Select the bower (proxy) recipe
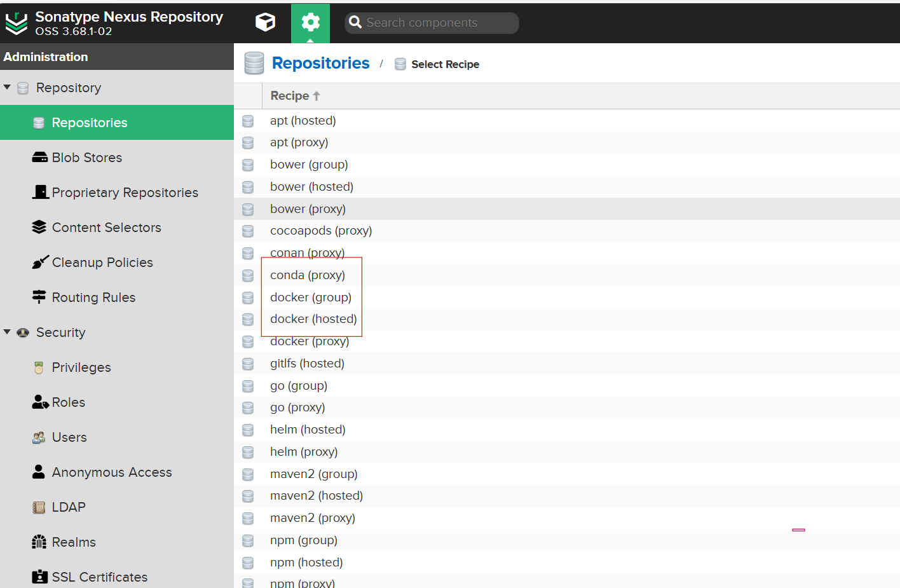 [x=567, y=209]
